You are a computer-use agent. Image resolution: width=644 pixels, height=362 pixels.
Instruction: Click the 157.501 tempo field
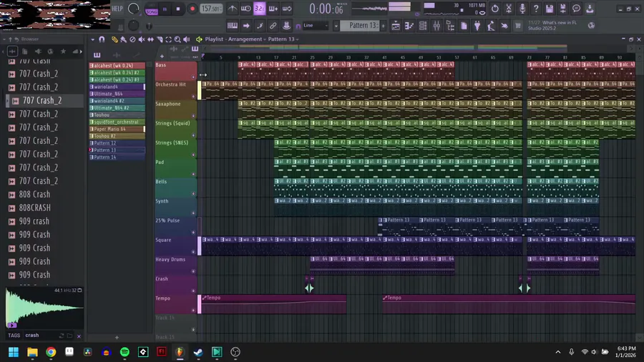click(211, 9)
